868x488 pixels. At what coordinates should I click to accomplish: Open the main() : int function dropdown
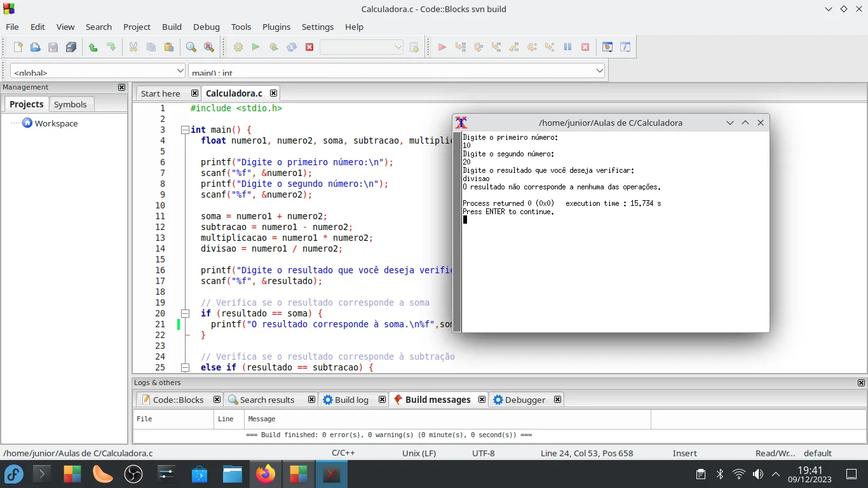(x=397, y=71)
